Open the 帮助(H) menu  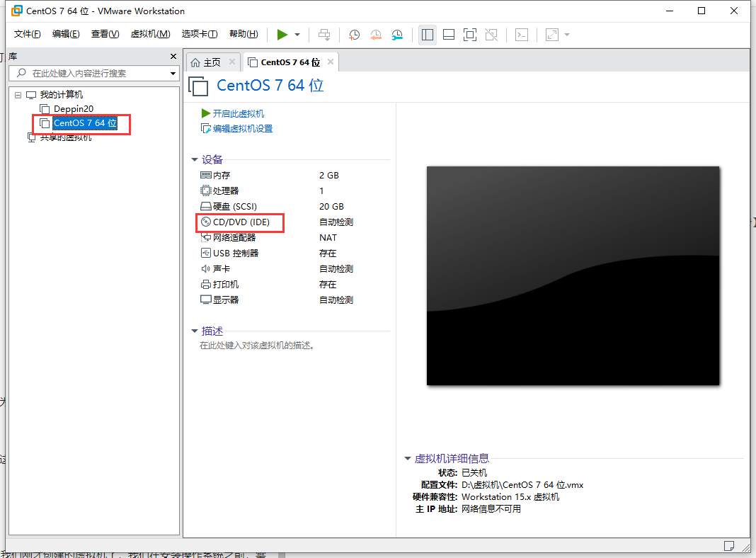(x=244, y=34)
